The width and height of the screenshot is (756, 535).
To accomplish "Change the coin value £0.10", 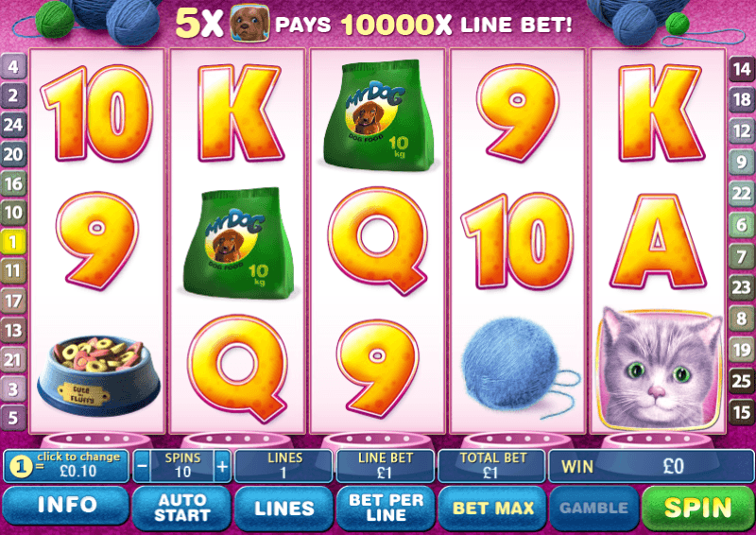I will point(66,466).
